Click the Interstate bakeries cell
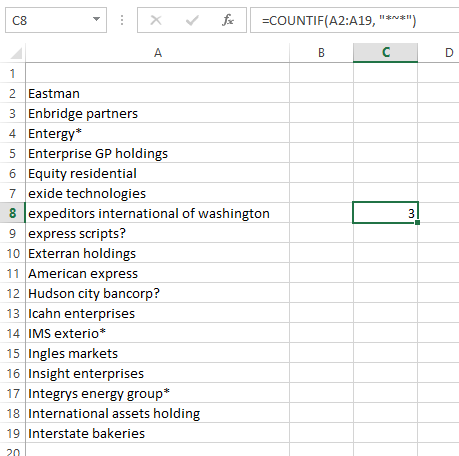The image size is (459, 456). pos(158,433)
